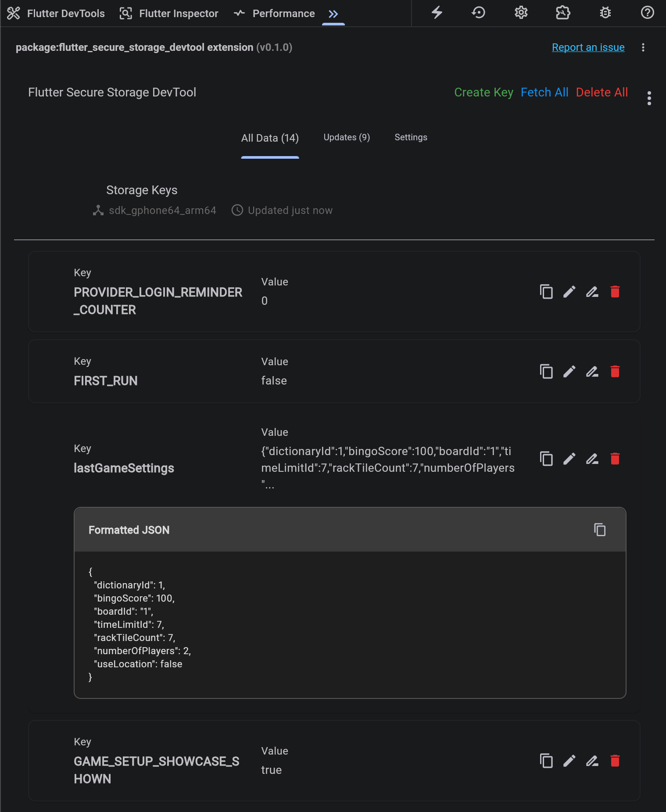Edit PROVIDER_LOGIN_REMINDER_COUNTER with pencil icon

(x=569, y=292)
